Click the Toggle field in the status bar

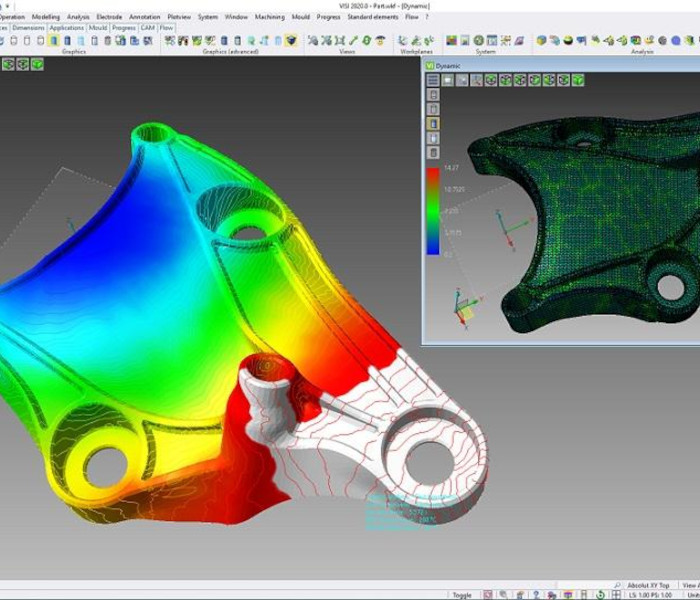pos(461,594)
